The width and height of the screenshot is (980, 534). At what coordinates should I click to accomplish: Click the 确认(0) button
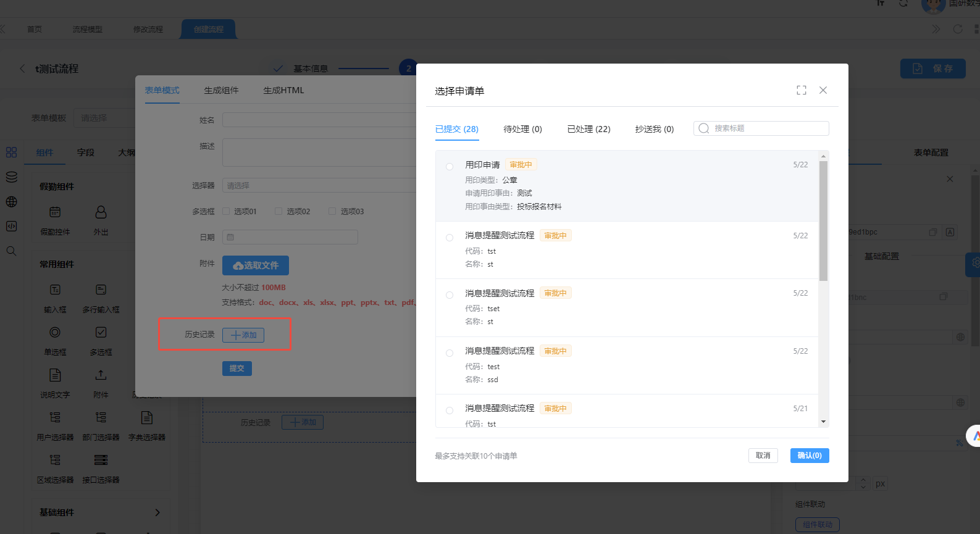[810, 456]
